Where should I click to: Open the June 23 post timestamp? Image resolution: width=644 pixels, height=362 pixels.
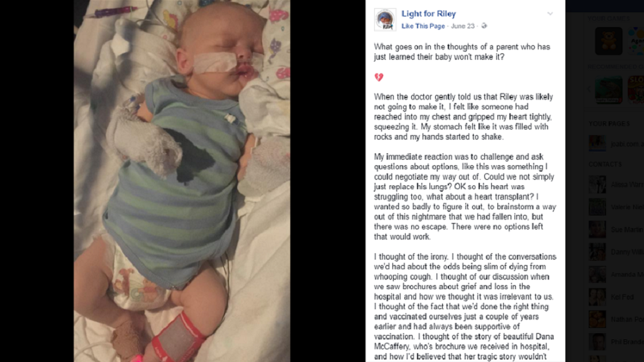coord(462,26)
